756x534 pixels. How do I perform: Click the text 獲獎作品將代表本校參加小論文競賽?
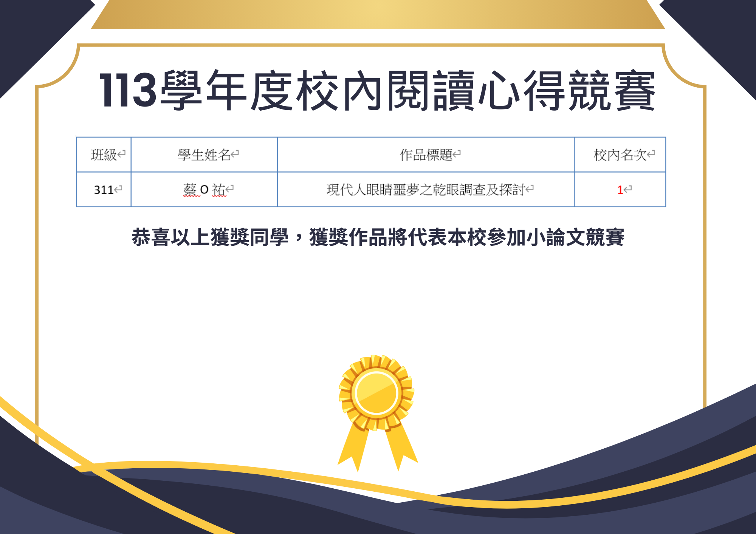[467, 238]
